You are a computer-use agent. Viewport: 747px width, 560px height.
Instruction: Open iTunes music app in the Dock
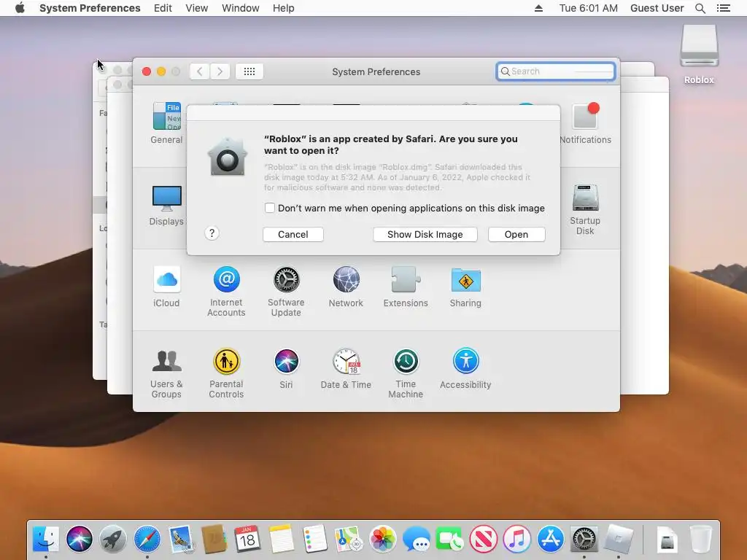[x=517, y=539]
